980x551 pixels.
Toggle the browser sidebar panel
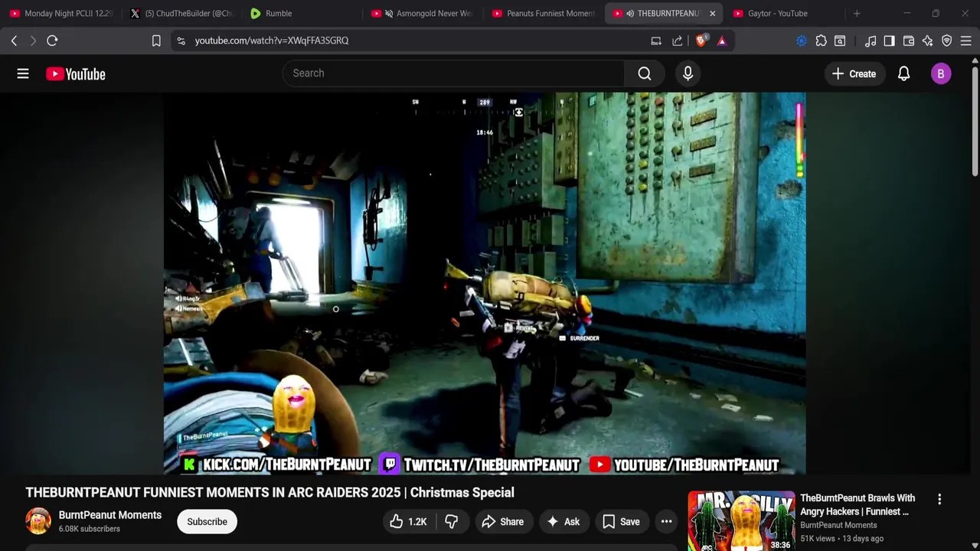[x=889, y=41]
